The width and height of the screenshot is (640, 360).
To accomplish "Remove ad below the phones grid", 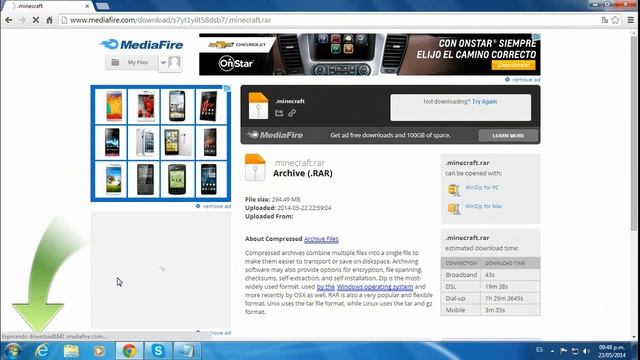I will (213, 206).
